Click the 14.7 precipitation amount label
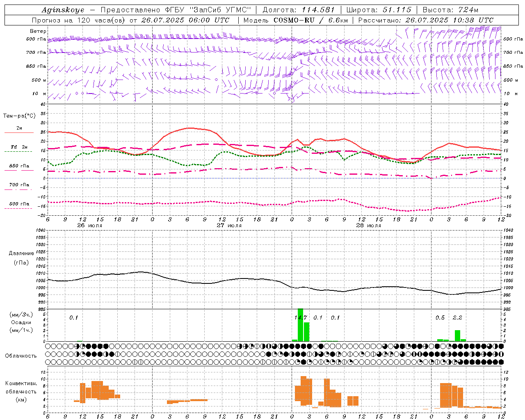This screenshot has height=420, width=525. tap(301, 317)
